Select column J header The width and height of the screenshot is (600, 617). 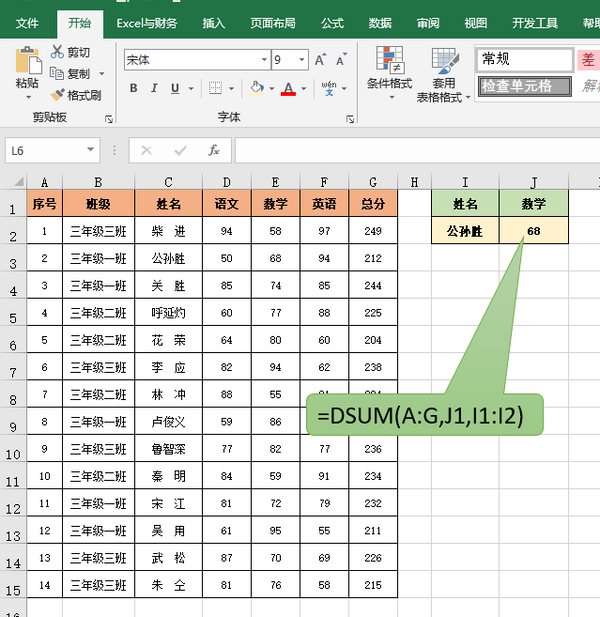click(x=534, y=182)
